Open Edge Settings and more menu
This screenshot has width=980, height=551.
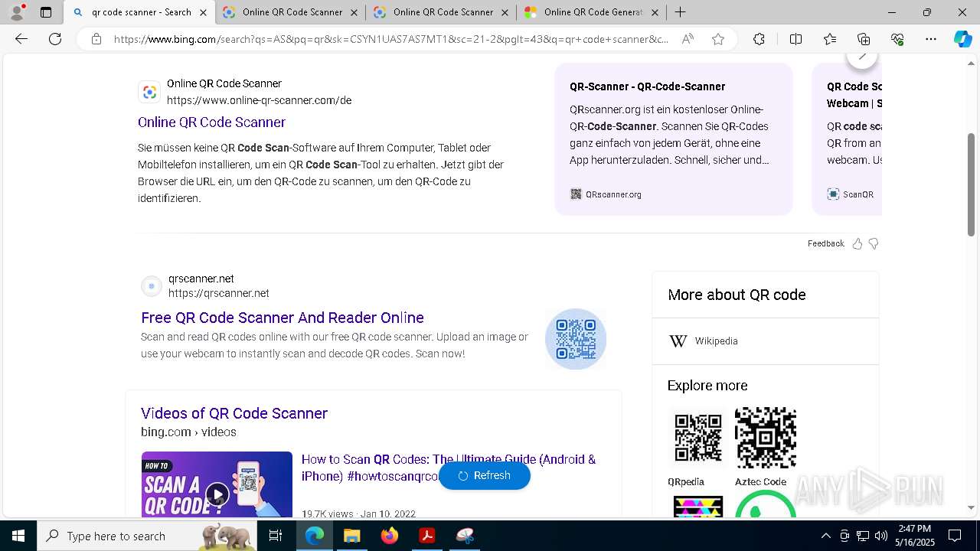pos(931,39)
